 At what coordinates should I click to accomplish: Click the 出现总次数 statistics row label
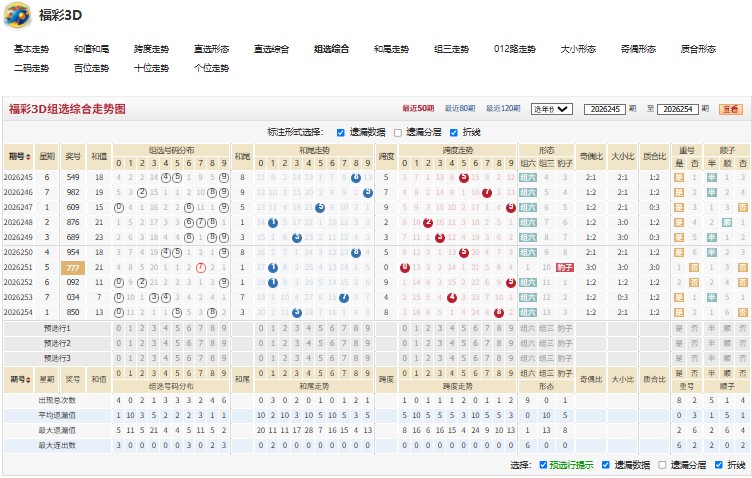coord(57,400)
